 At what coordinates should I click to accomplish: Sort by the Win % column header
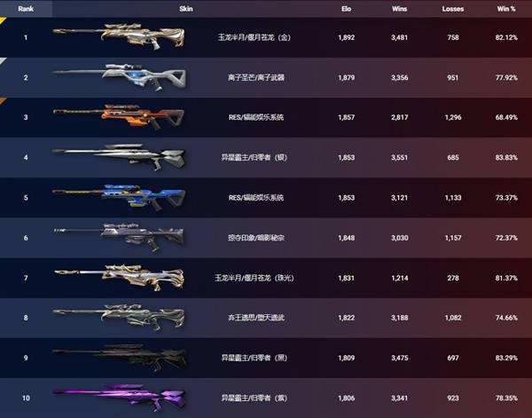(x=506, y=9)
